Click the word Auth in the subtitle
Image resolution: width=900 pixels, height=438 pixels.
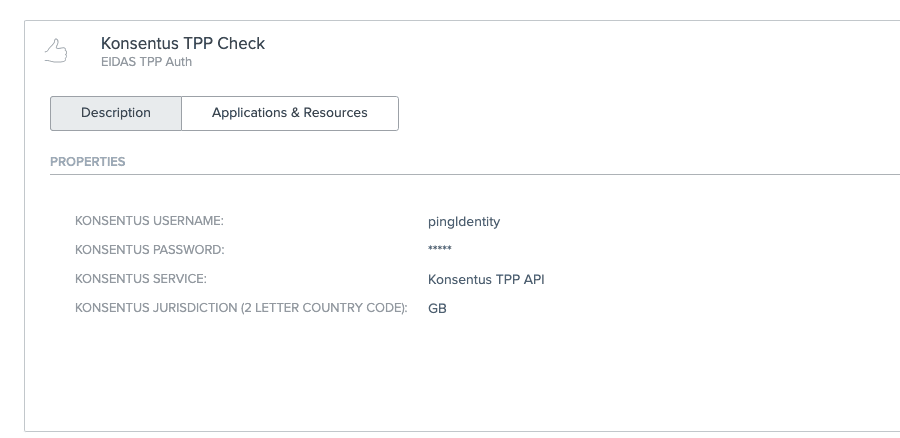pyautogui.click(x=179, y=62)
